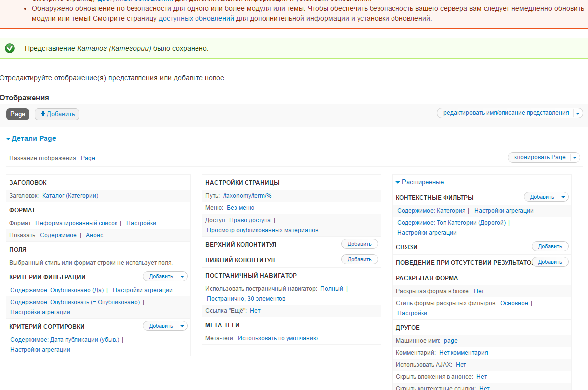Viewport: 588px width, 390px height.
Task: Click Нет beside Скрыть вложения в анонсе
Action: [481, 377]
